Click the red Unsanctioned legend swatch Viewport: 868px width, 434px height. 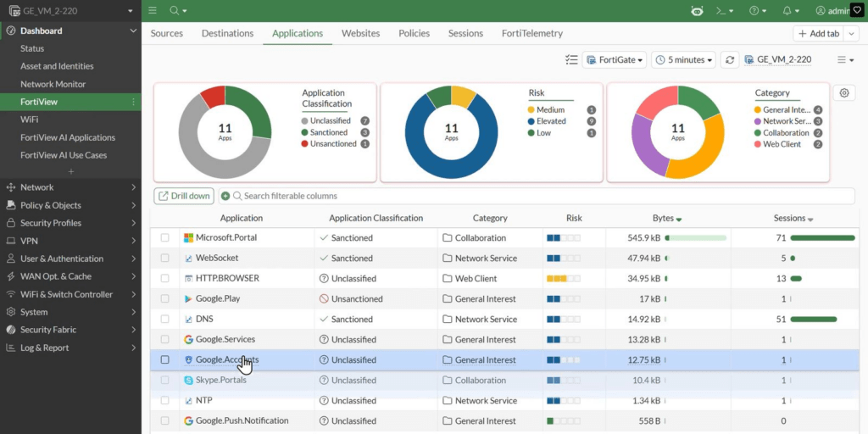[304, 144]
